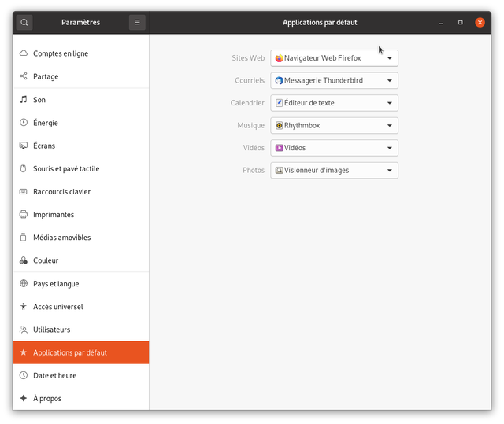Expand the Vidéos dropdown arrow
The width and height of the screenshot is (504, 424).
pos(390,149)
